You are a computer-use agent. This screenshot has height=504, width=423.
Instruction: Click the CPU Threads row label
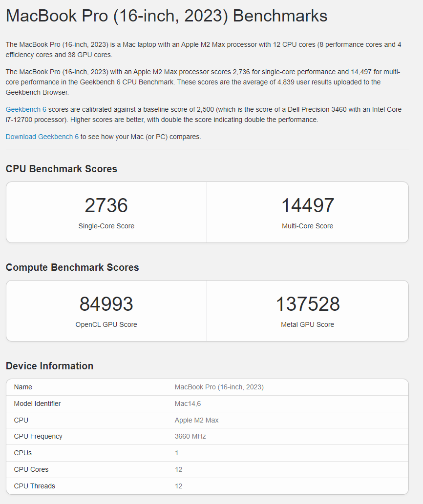click(34, 486)
